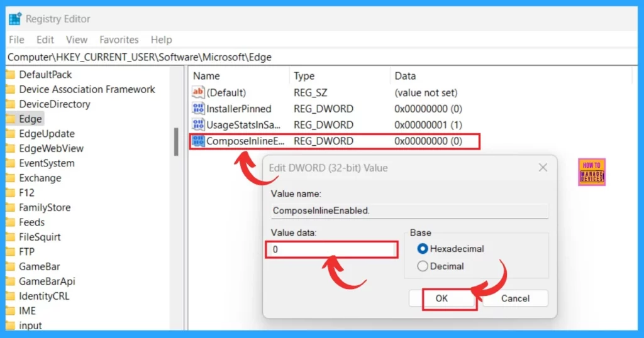Select the Edge key in the tree

[x=30, y=119]
